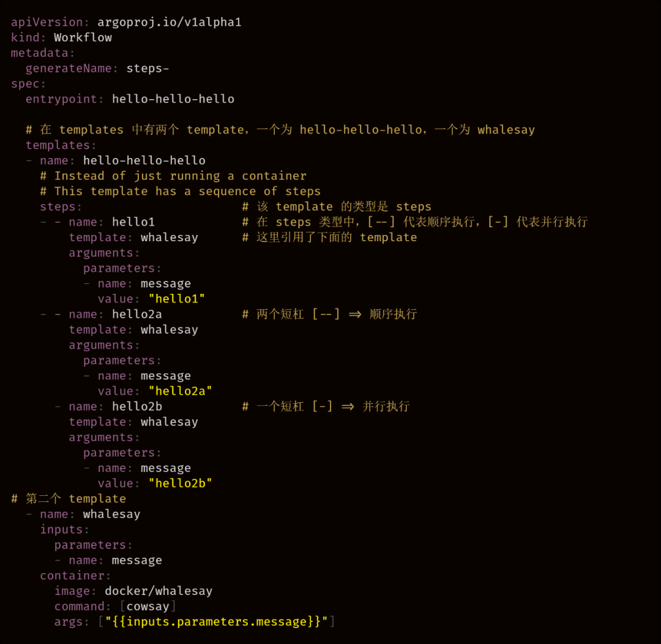This screenshot has height=644, width=661.
Task: Click the string value "hello1"
Action: click(177, 299)
